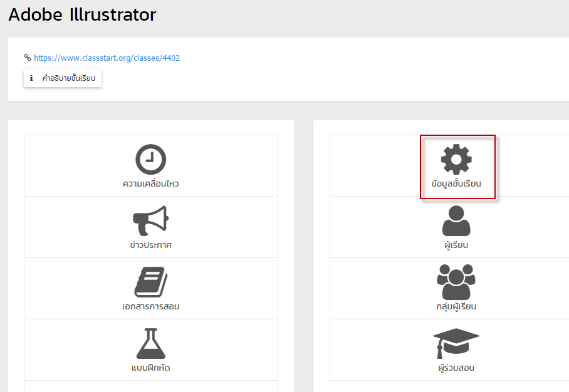Click the ข่าวประกาศ label
The image size is (569, 392).
150,245
